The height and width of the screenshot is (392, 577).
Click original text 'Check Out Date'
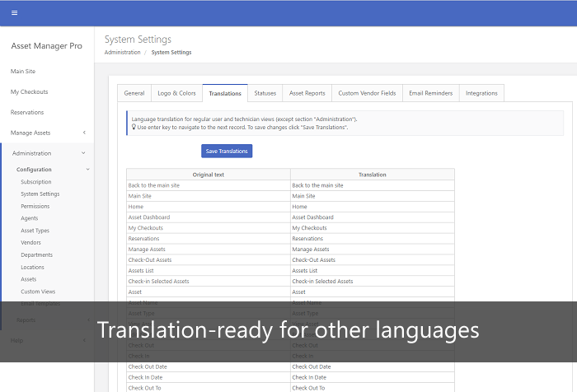tap(148, 367)
